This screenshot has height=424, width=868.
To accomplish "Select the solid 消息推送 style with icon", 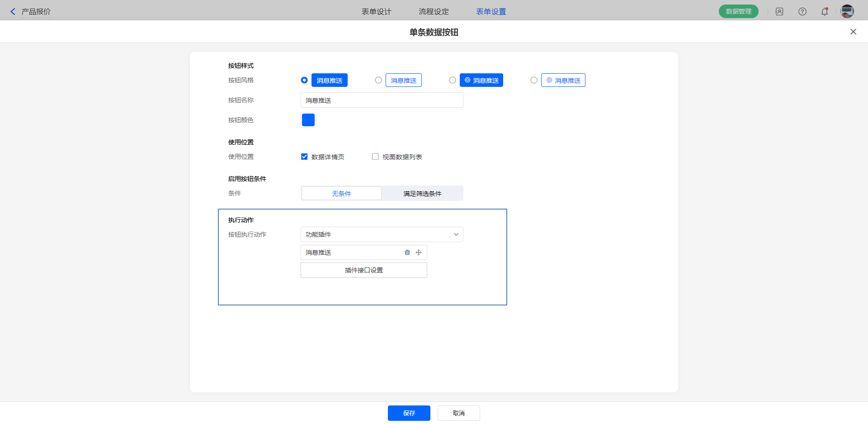I will [x=453, y=80].
